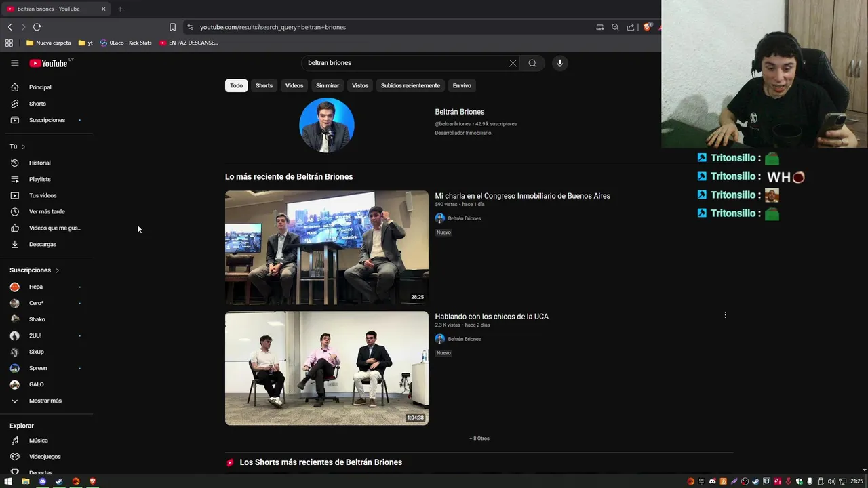Bookmark this page with the bookmark icon
This screenshot has height=488, width=868.
pyautogui.click(x=172, y=27)
